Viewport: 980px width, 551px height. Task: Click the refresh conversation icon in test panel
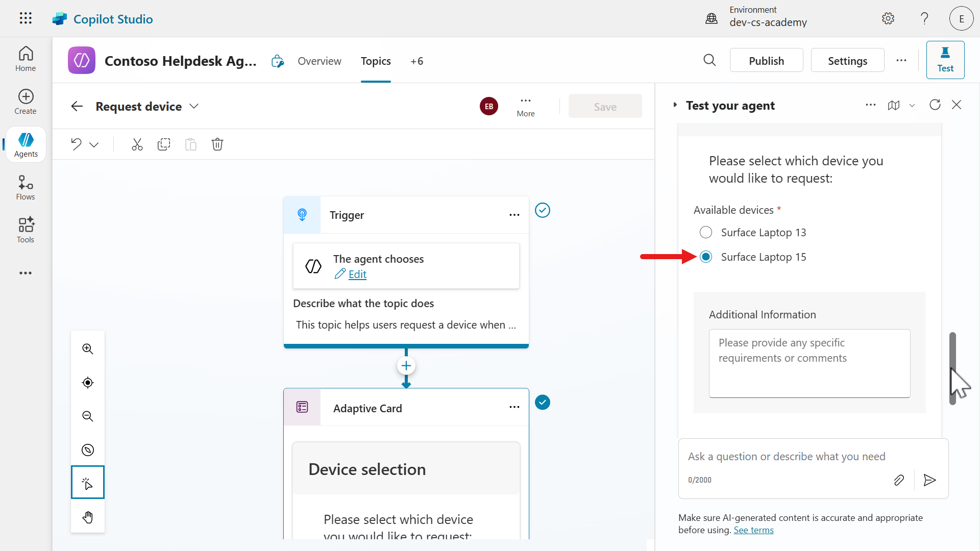pos(935,105)
